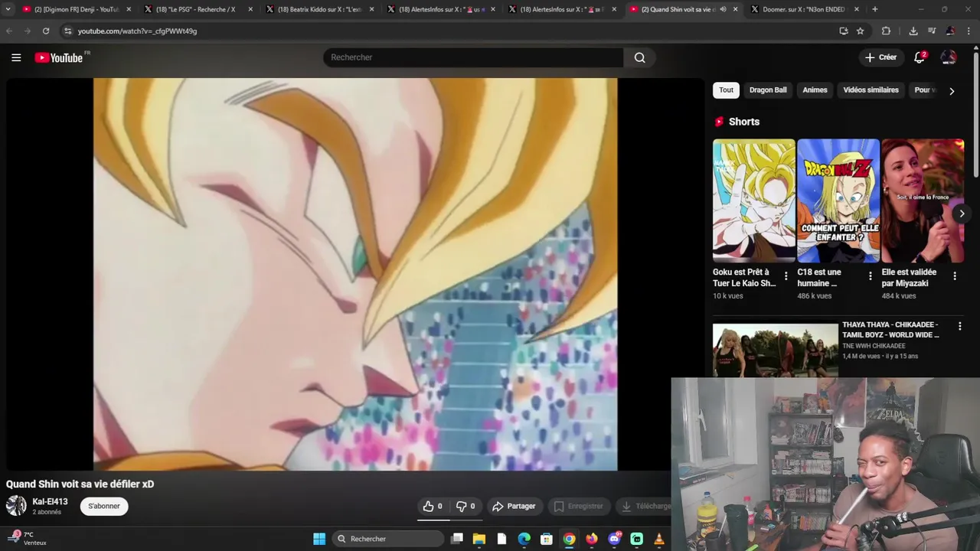Open the Chrome extensions puzzle icon
The width and height of the screenshot is (980, 551).
click(887, 31)
